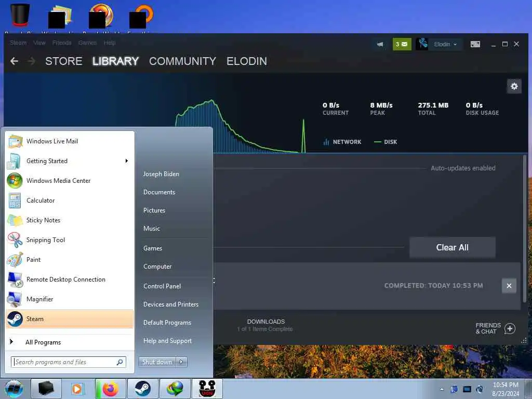Open the View menu in Steam
The width and height of the screenshot is (532, 399).
tap(39, 43)
